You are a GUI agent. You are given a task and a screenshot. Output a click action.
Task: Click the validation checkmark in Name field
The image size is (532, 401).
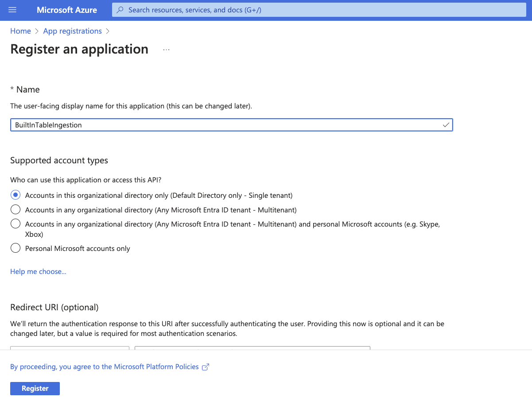coord(446,125)
